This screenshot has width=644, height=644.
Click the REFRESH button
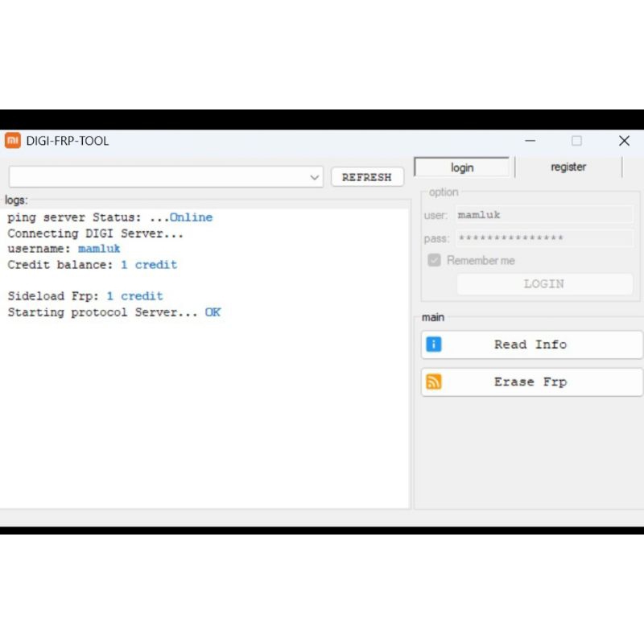[367, 177]
